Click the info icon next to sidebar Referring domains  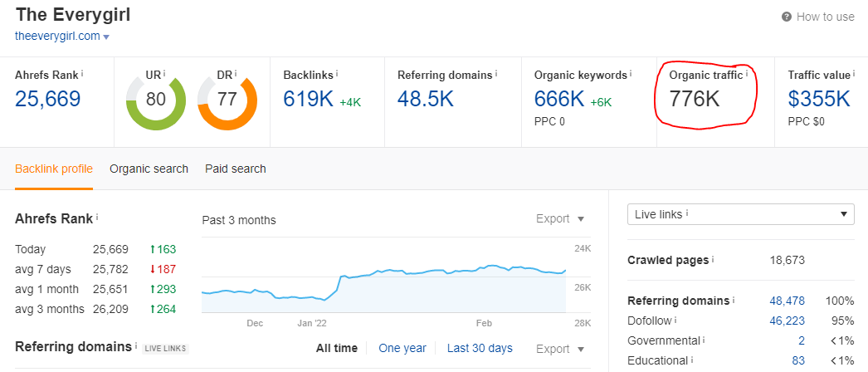point(734,301)
